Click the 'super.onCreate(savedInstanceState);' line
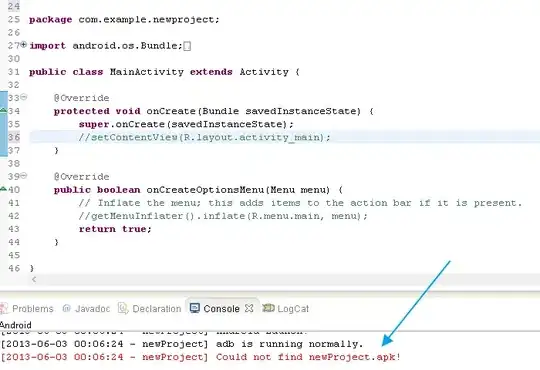This screenshot has width=540, height=370. tap(186, 124)
